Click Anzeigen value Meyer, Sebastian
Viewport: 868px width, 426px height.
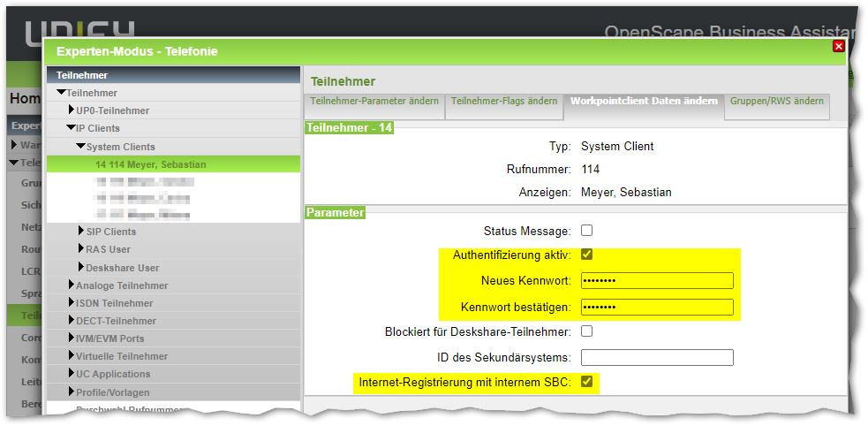coord(626,192)
